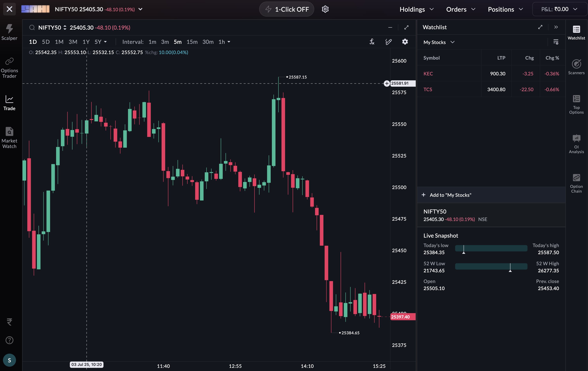The height and width of the screenshot is (371, 588).
Task: Open the Positions dropdown
Action: (x=505, y=9)
